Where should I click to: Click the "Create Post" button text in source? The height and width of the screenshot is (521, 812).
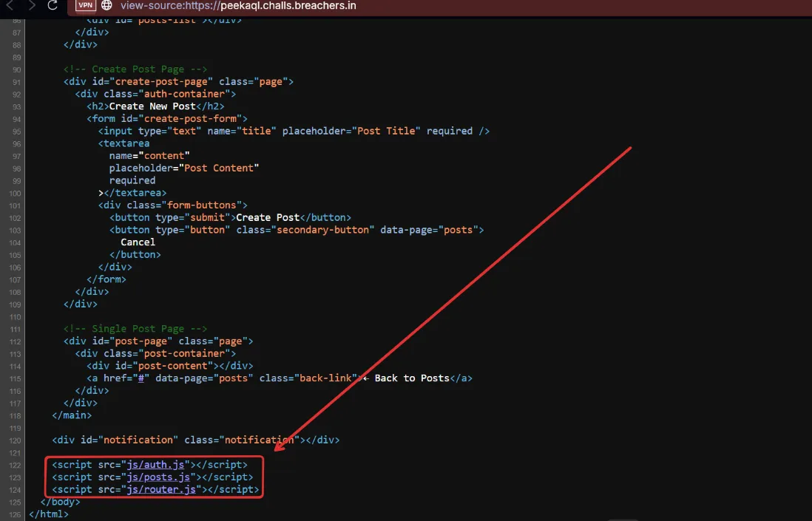268,217
